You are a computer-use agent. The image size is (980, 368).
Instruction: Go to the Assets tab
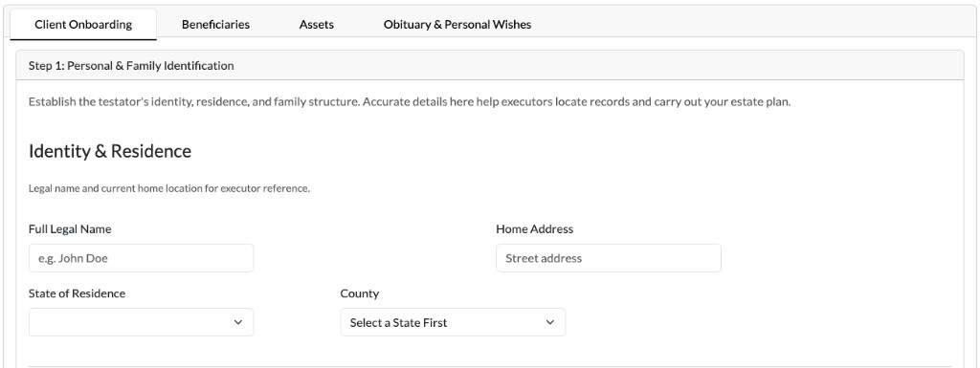(x=316, y=25)
